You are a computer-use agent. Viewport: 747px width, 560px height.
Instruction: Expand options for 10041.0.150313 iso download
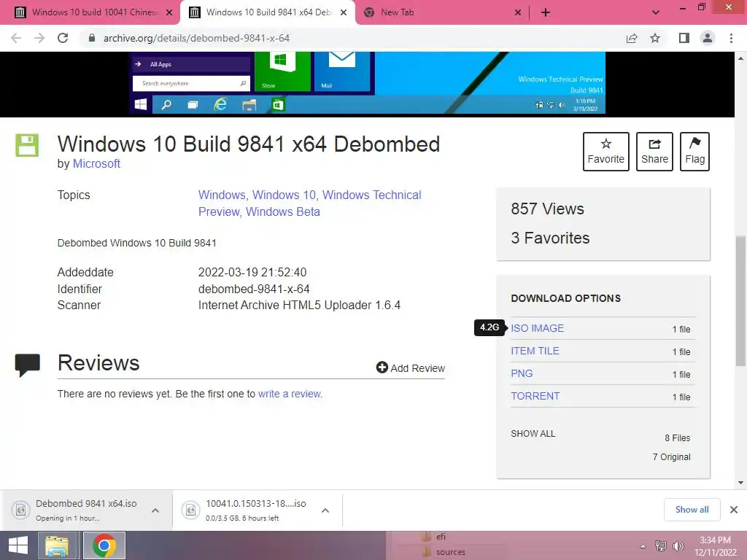point(325,510)
